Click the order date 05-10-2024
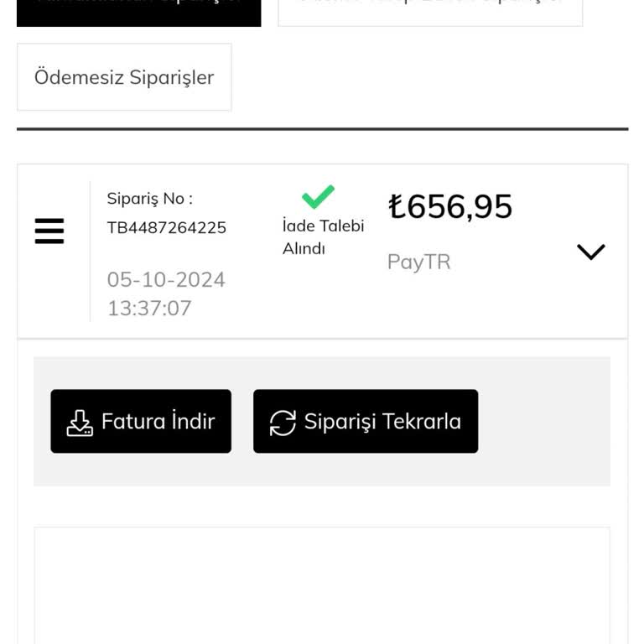This screenshot has height=644, width=644. pos(166,279)
